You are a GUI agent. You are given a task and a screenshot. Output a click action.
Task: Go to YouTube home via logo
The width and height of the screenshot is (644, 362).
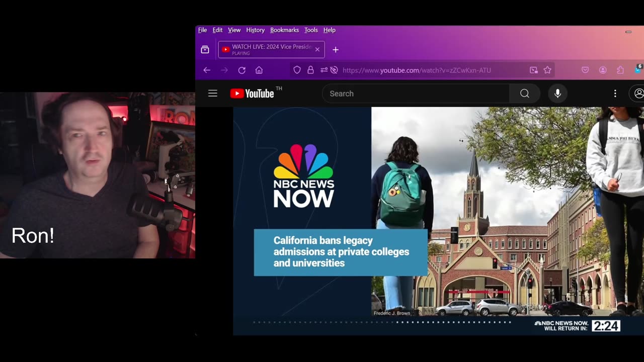252,94
